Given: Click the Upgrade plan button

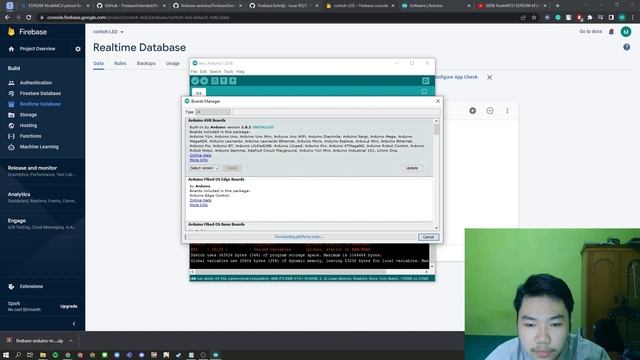Looking at the screenshot, I should pyautogui.click(x=69, y=306).
